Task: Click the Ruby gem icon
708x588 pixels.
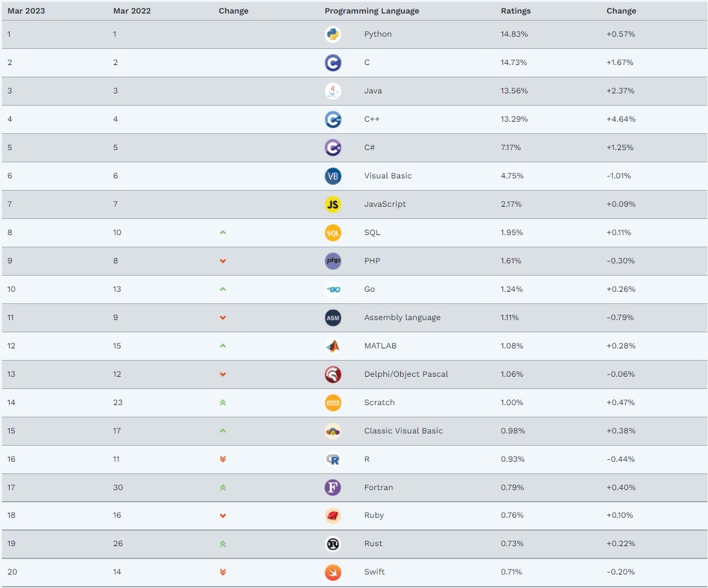Action: pos(332,515)
